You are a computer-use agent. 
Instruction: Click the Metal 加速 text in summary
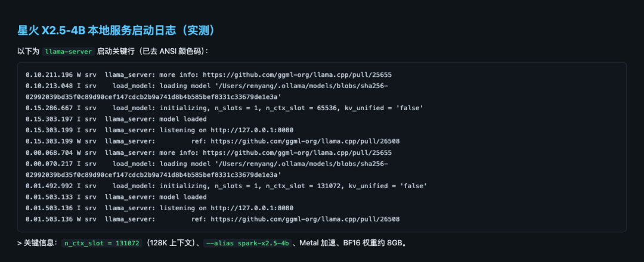coord(316,243)
